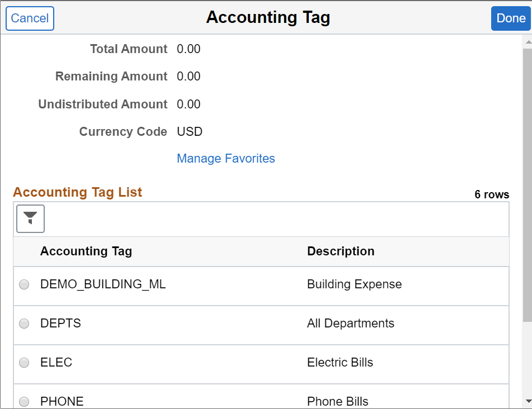Image resolution: width=532 pixels, height=409 pixels.
Task: Click the DEPTS tag name
Action: (60, 324)
